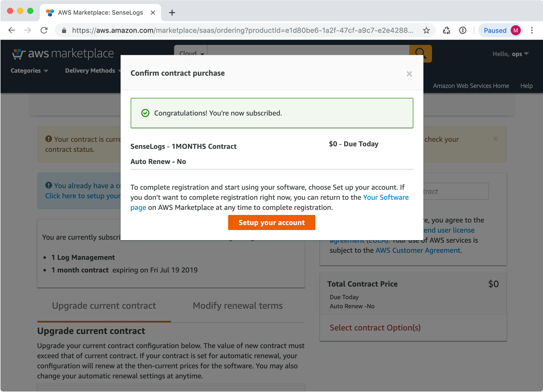Close the Confirm contract purchase dialog
Screen dimensions: 543x392
click(409, 74)
